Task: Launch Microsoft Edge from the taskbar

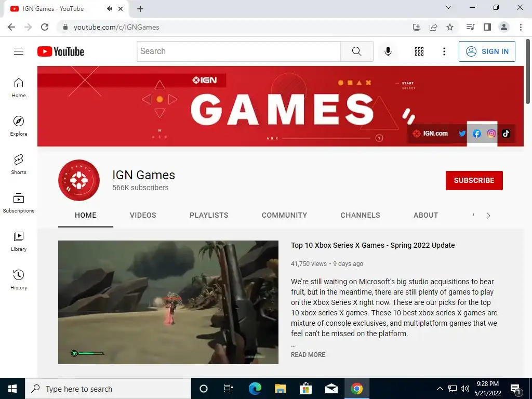Action: point(255,389)
